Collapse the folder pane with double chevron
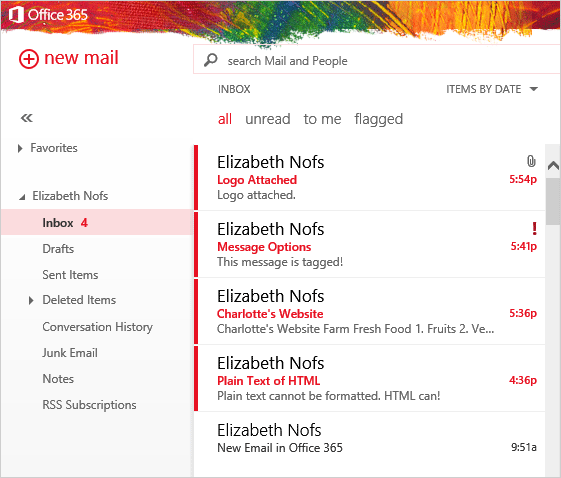 pos(27,118)
